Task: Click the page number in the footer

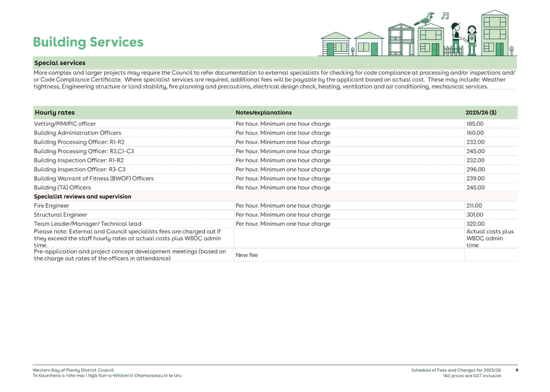Action: pyautogui.click(x=516, y=370)
